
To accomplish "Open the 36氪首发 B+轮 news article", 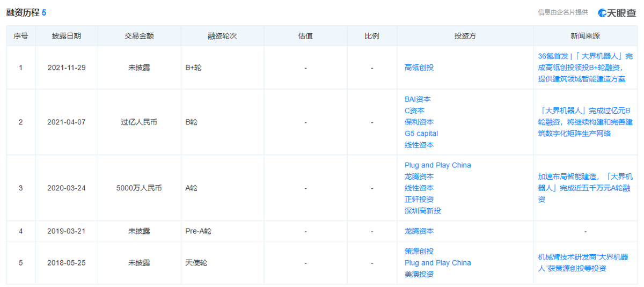I will (x=586, y=68).
